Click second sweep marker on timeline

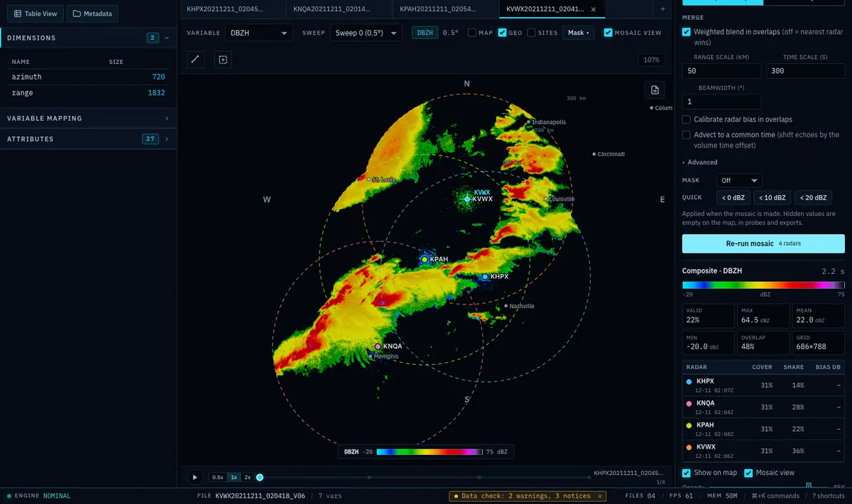pyautogui.click(x=369, y=478)
